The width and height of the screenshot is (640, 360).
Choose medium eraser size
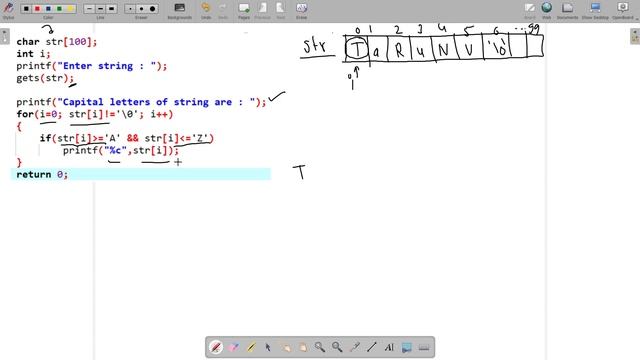coord(141,9)
